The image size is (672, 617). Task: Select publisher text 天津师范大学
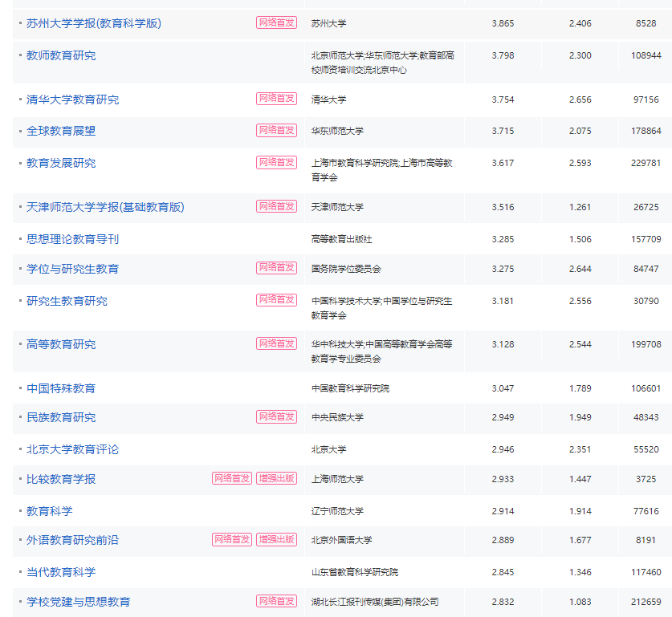337,207
